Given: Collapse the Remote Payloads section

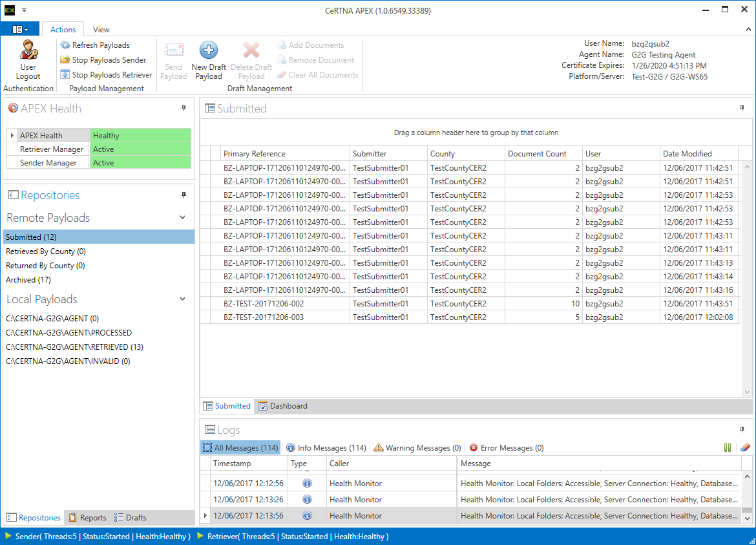Looking at the screenshot, I should [182, 218].
